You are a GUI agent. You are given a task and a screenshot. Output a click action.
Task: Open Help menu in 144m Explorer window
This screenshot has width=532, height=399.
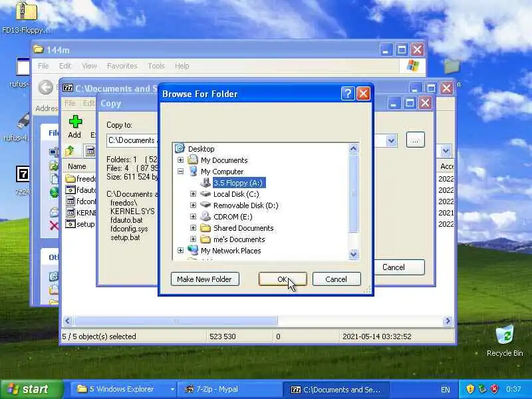pos(182,66)
